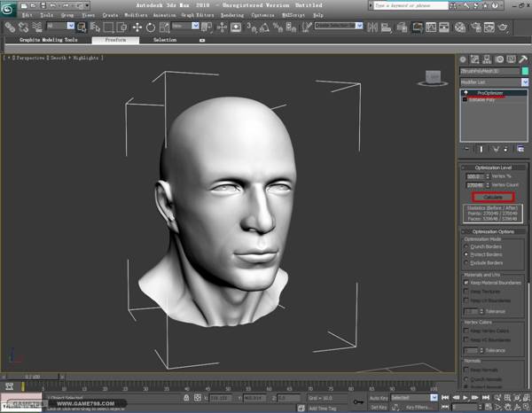Screen dimensions: 532x413
Task: Select ProOptimizer in the modifier stack
Action: [490, 92]
